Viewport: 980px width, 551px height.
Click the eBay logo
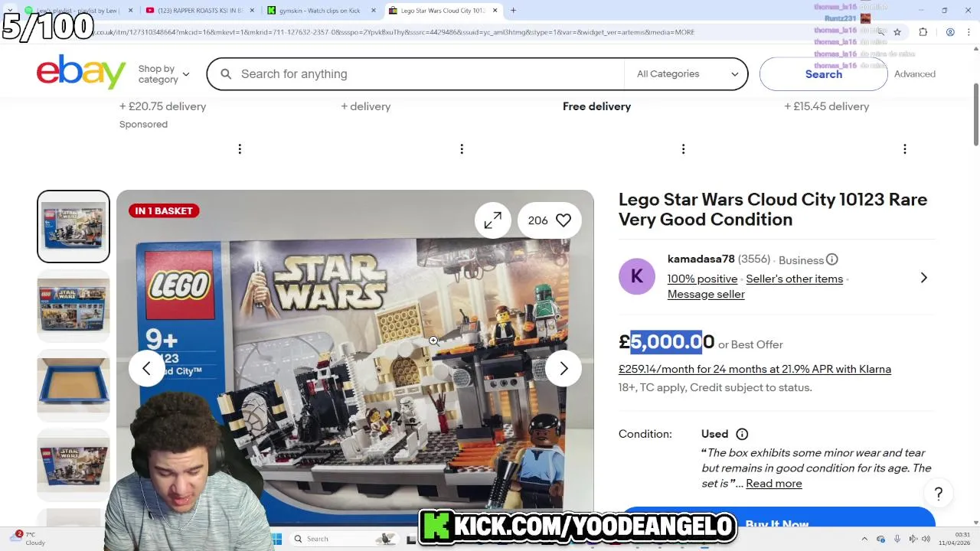[x=81, y=73]
